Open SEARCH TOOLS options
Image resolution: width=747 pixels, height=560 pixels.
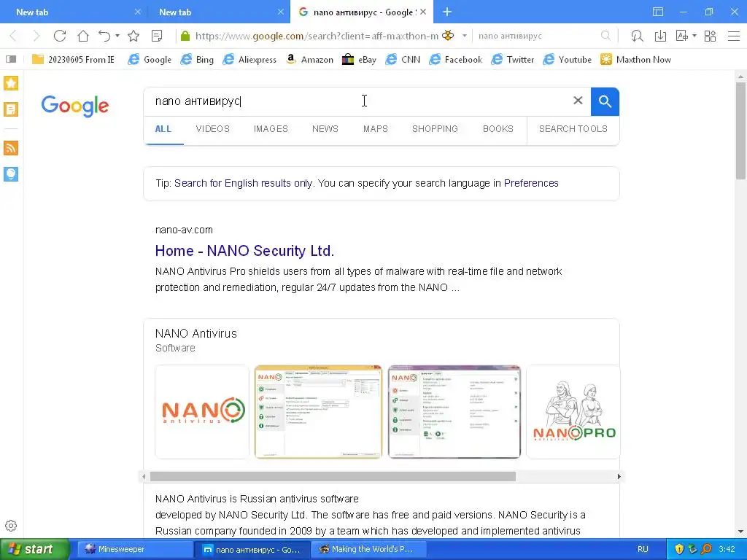click(x=573, y=129)
